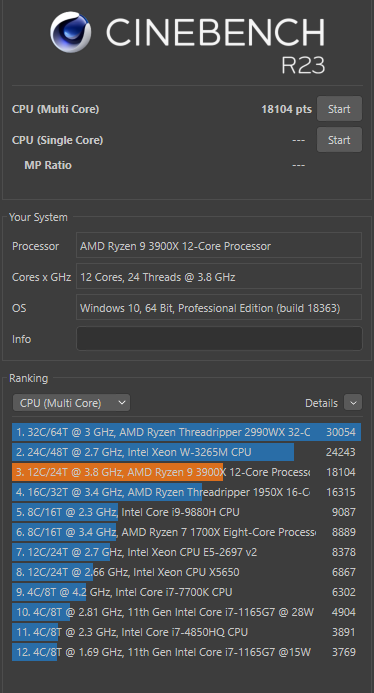
Task: Expand the Details chevron in Ranking
Action: (x=353, y=403)
